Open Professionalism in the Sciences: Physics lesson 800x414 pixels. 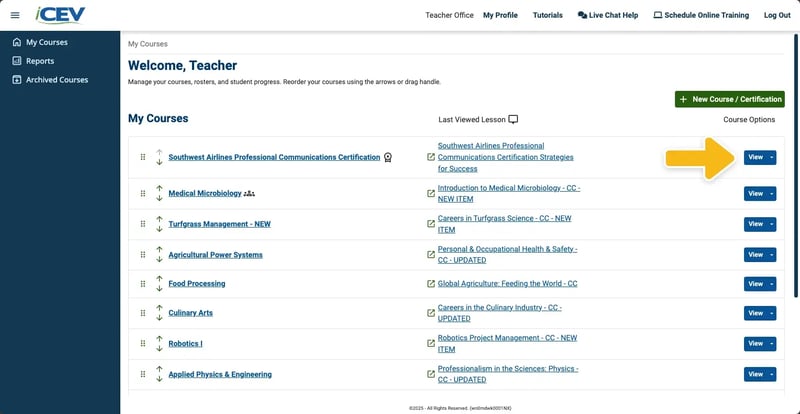[x=508, y=374]
